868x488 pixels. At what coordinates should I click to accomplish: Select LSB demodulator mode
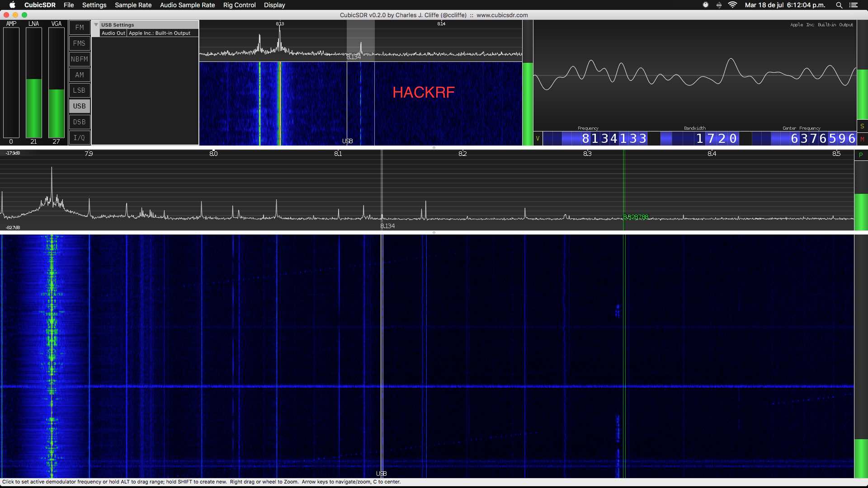[x=80, y=90]
